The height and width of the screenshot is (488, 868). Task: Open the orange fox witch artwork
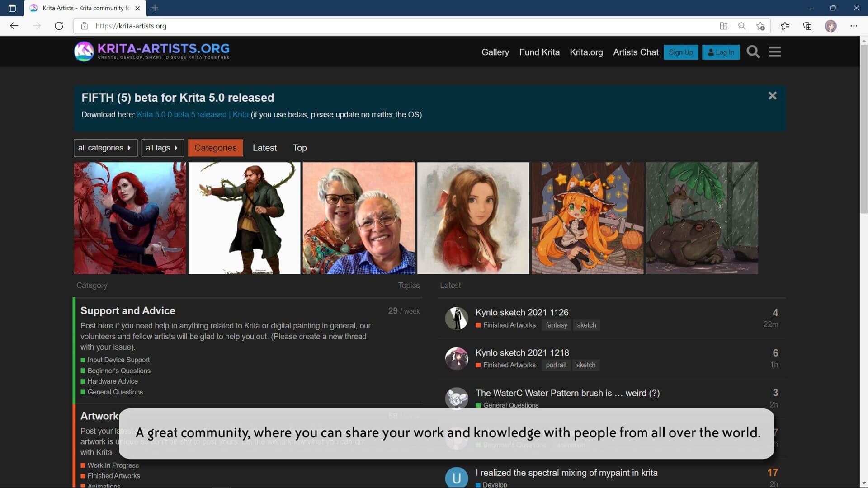(x=587, y=218)
